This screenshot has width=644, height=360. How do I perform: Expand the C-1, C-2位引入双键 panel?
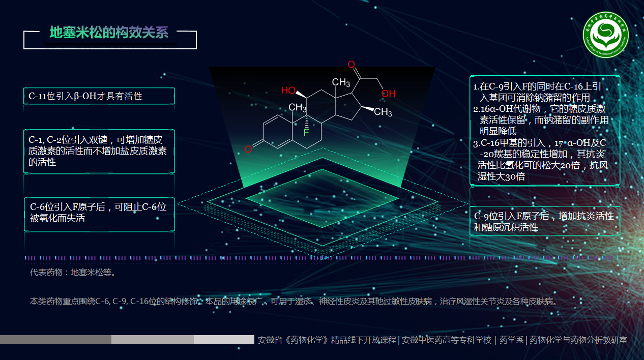click(99, 151)
